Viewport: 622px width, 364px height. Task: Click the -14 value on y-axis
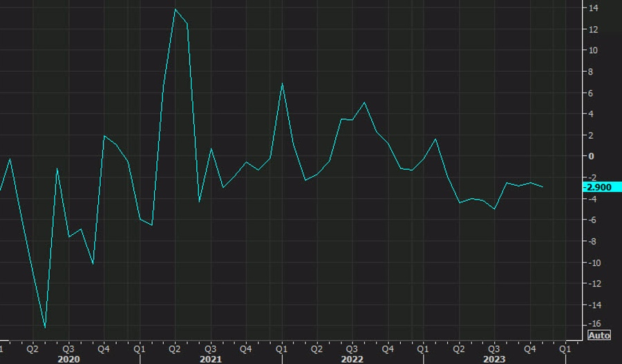[x=594, y=305]
